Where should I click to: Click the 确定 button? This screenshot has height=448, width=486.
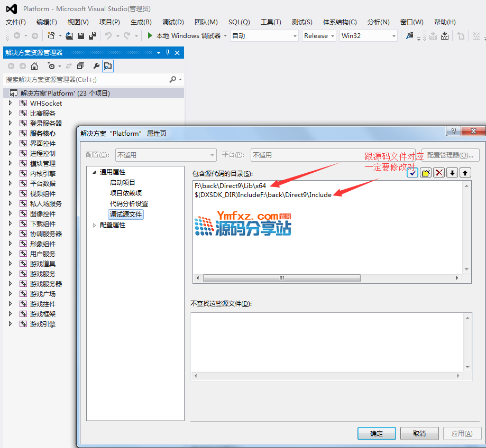[x=377, y=433]
